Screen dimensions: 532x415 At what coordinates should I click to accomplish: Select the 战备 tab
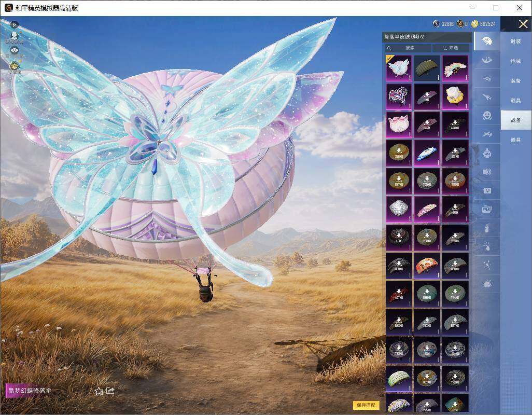[x=516, y=120]
